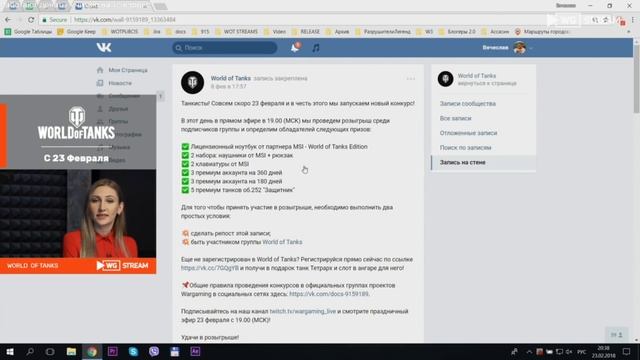Click the browser back arrow

[x=8, y=20]
